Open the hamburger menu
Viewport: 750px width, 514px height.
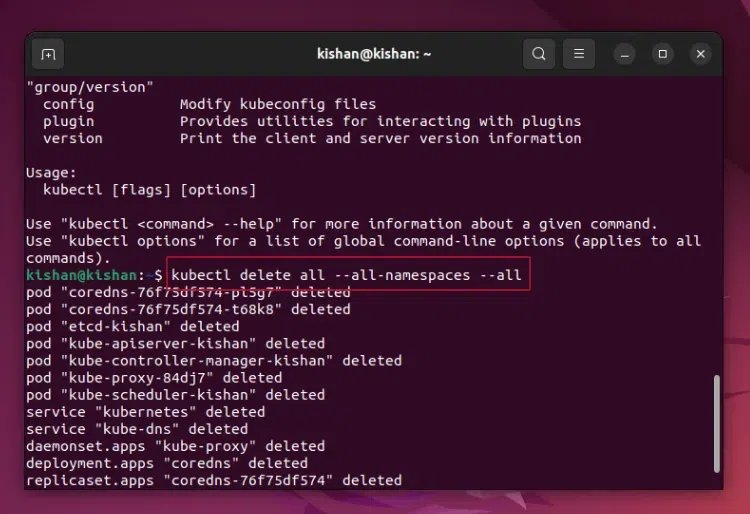(579, 54)
